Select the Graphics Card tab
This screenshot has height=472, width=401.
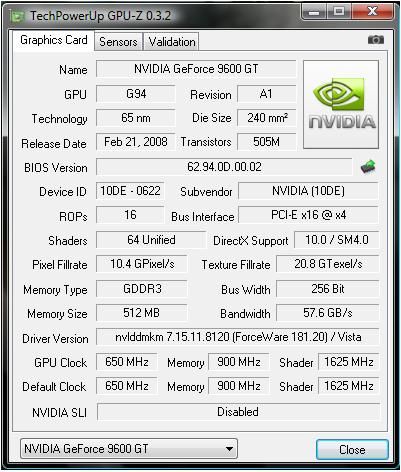(54, 40)
